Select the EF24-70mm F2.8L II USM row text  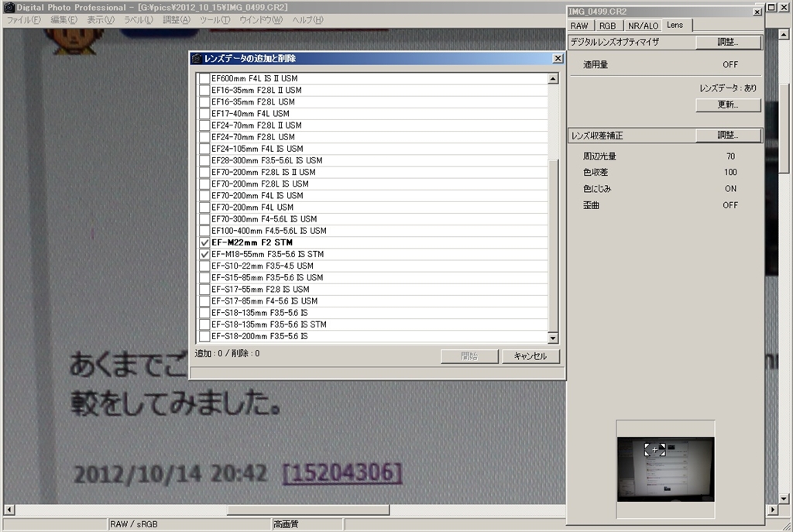[256, 125]
